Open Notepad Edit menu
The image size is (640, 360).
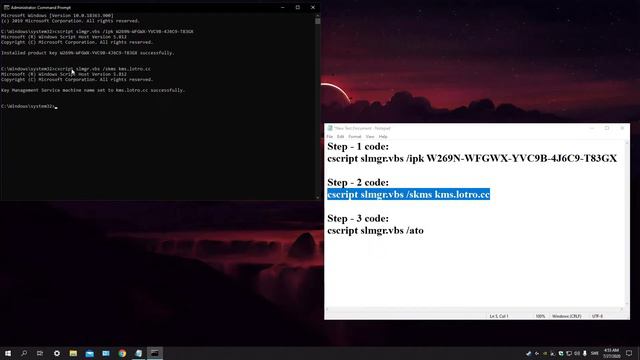click(340, 137)
